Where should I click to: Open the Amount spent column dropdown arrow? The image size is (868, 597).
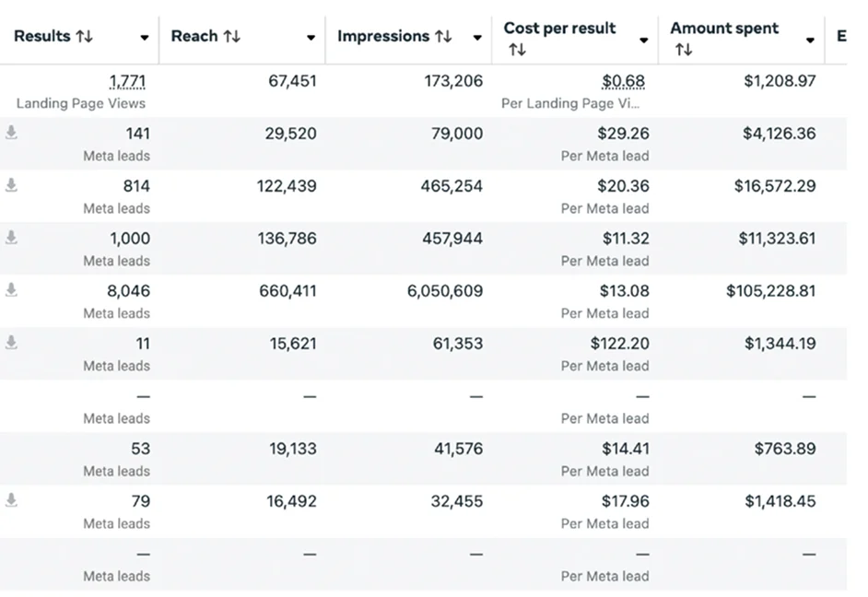(x=810, y=41)
